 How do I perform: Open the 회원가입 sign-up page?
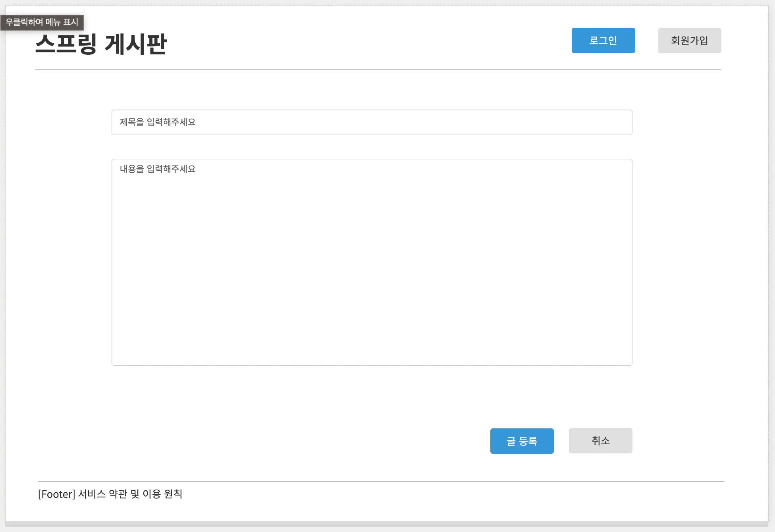coord(689,40)
